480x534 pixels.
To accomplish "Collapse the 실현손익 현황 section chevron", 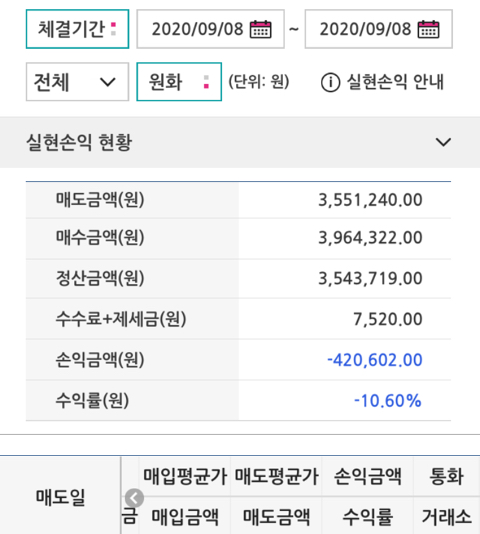I will point(443,142).
